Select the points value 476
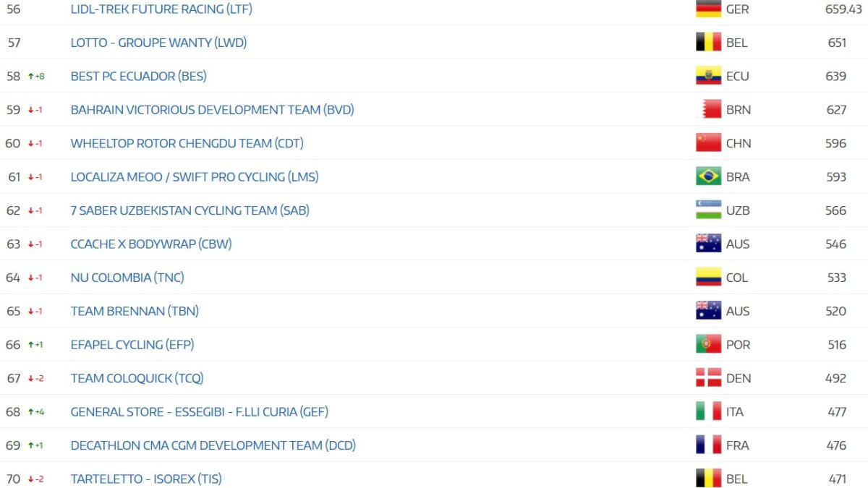This screenshot has height=488, width=868. (837, 445)
